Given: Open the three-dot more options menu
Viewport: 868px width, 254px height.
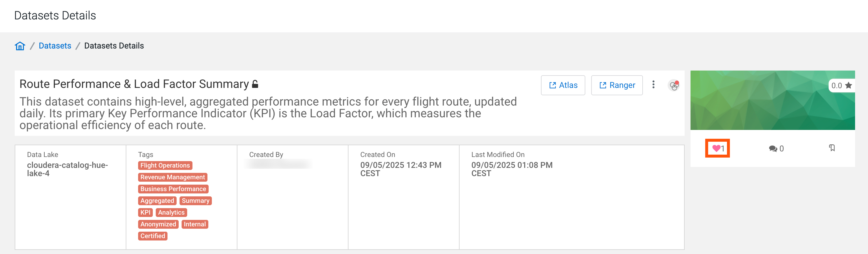Looking at the screenshot, I should pos(653,85).
